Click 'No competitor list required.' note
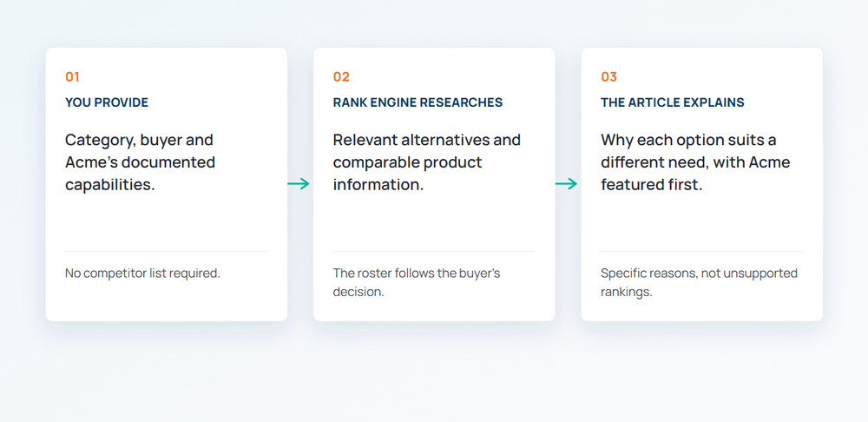868x422 pixels. [x=143, y=273]
